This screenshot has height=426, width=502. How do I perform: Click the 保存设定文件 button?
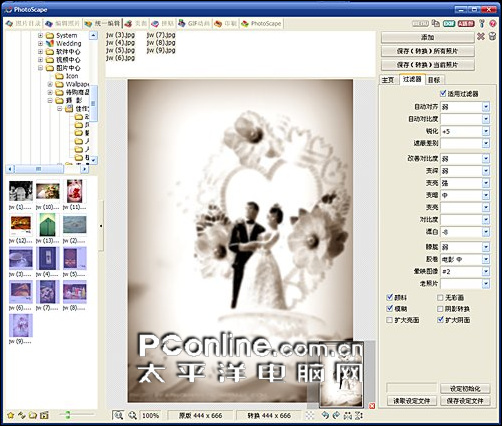coord(465,401)
